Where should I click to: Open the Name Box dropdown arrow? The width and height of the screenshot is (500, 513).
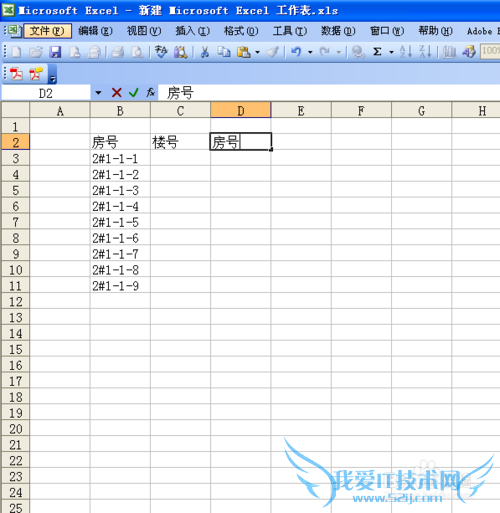pos(98,93)
